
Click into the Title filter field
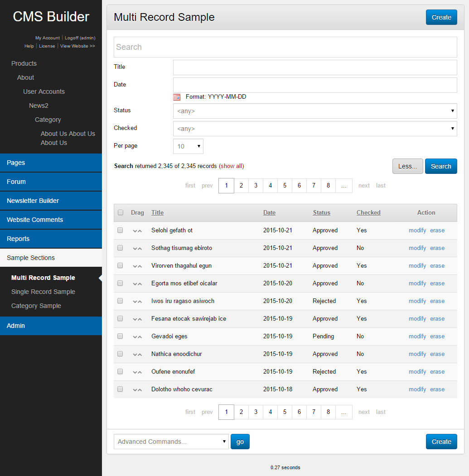click(315, 67)
